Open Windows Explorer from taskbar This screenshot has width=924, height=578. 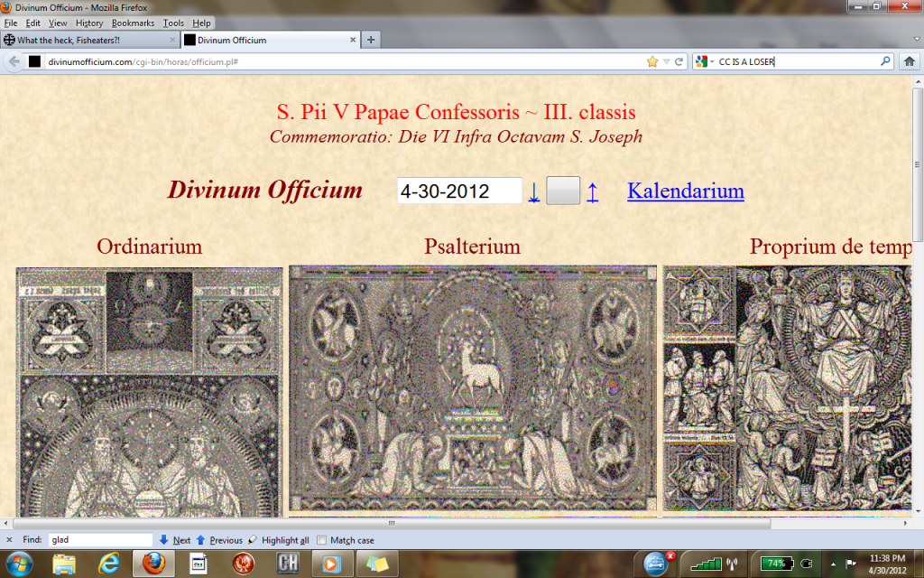point(64,564)
